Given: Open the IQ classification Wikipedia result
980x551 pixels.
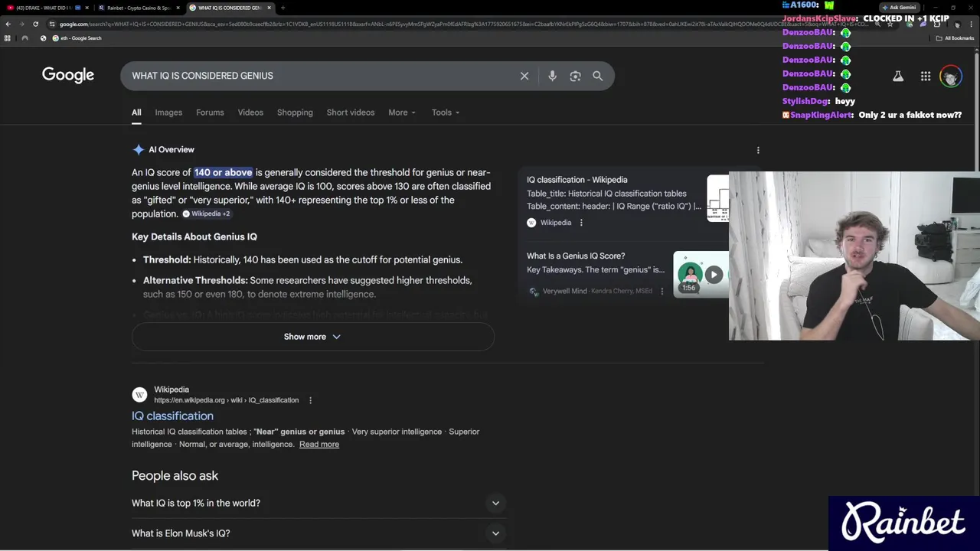Looking at the screenshot, I should [x=172, y=416].
